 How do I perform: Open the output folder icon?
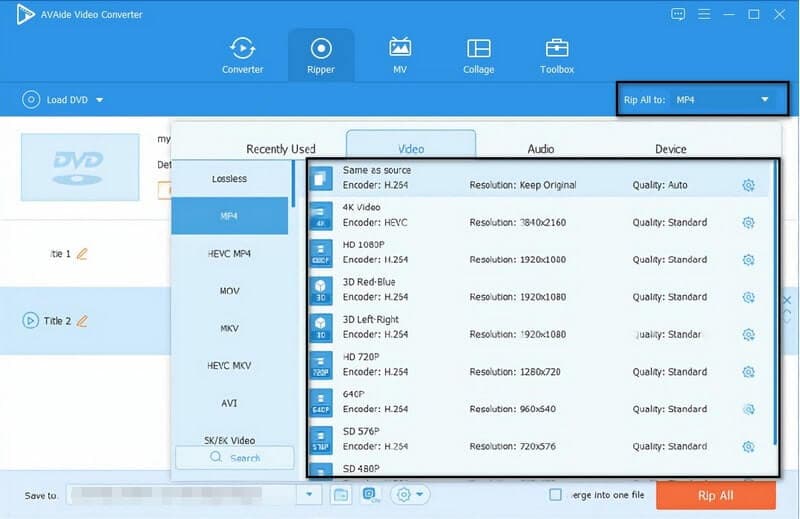(340, 494)
